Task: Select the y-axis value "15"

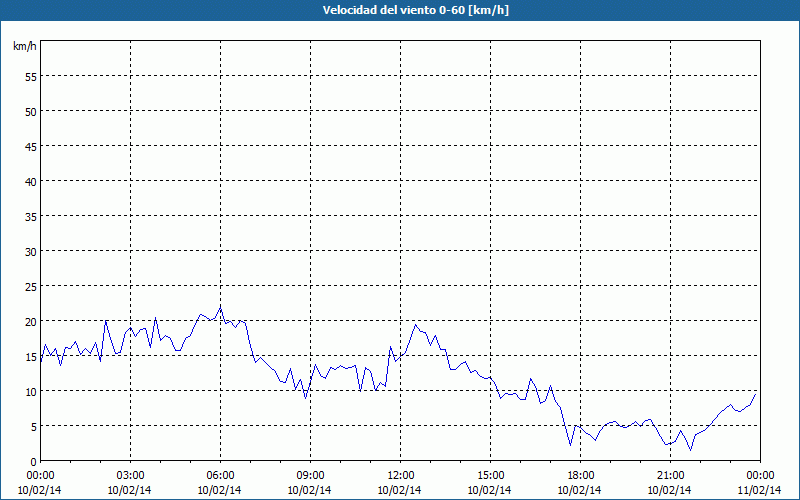Action: (31, 357)
